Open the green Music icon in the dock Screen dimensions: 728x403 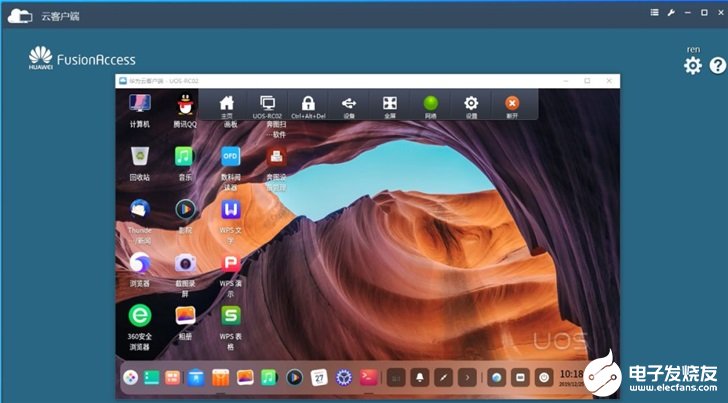pos(268,377)
